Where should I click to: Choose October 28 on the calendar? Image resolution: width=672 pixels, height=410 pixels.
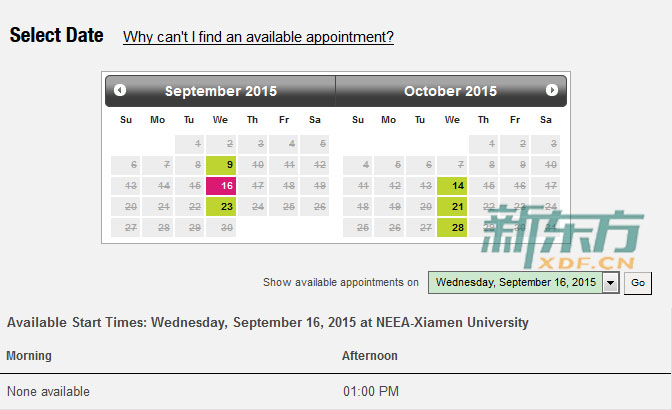(x=452, y=227)
